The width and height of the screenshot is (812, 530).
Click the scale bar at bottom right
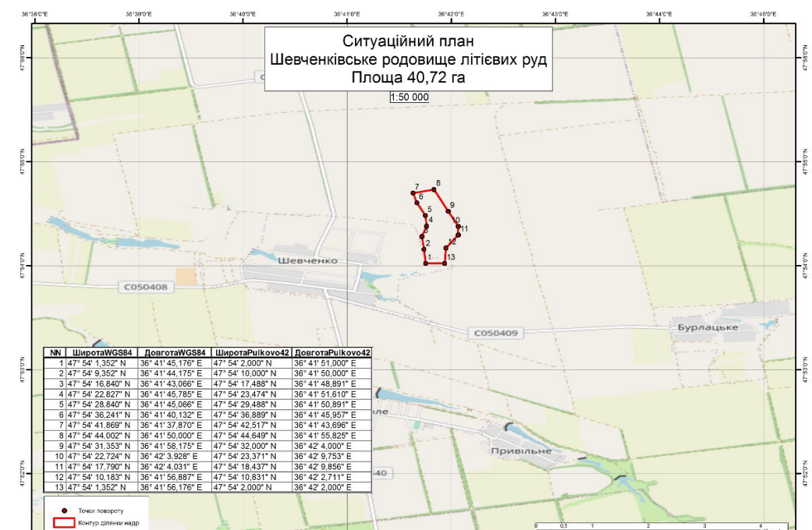[x=659, y=526]
